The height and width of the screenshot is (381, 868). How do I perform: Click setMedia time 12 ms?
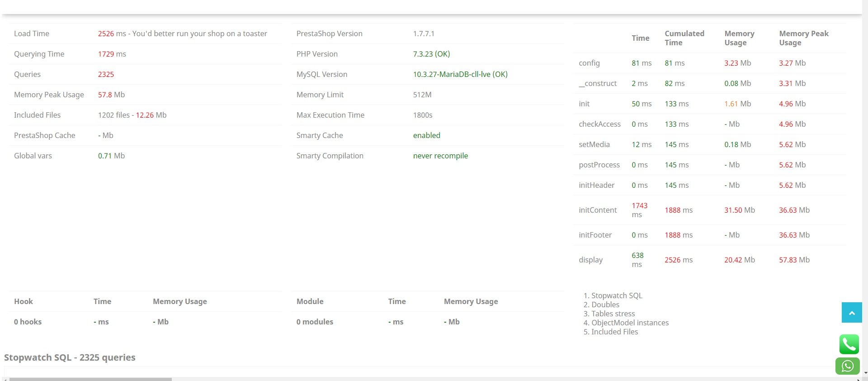tap(642, 144)
